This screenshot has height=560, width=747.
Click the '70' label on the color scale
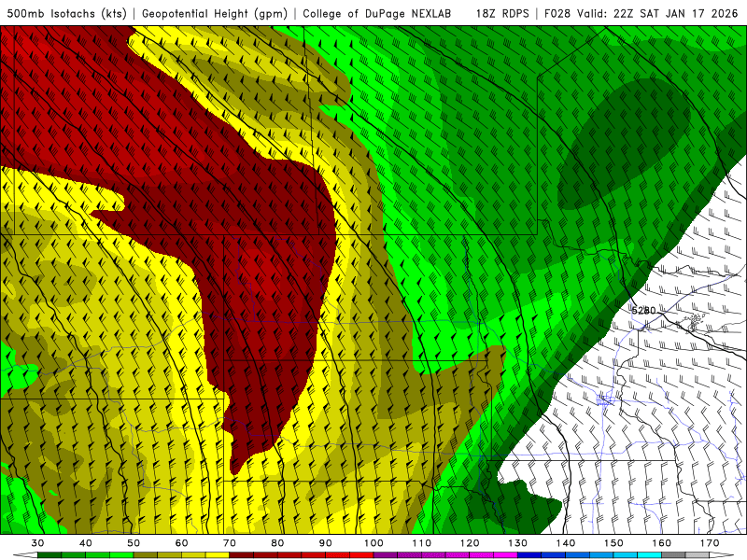coord(230,543)
